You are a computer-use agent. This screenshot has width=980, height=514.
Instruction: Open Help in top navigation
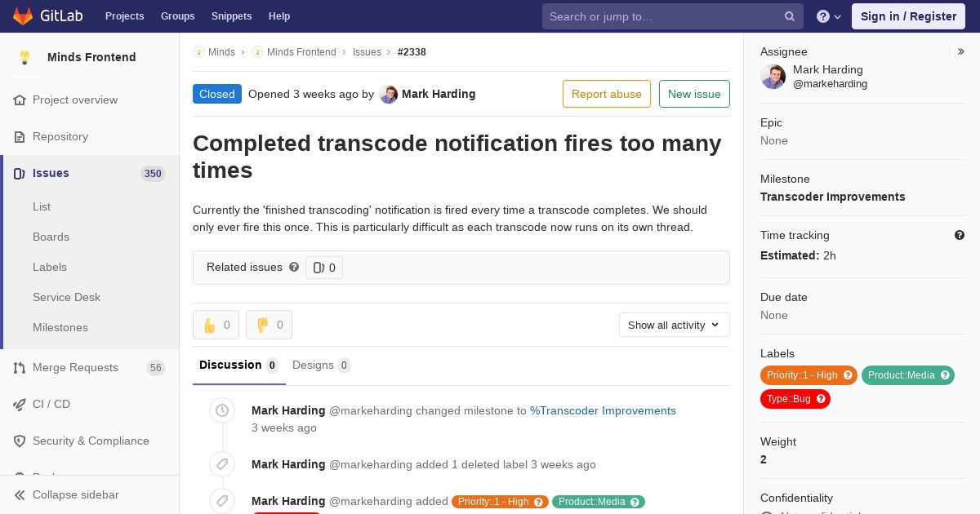point(279,16)
